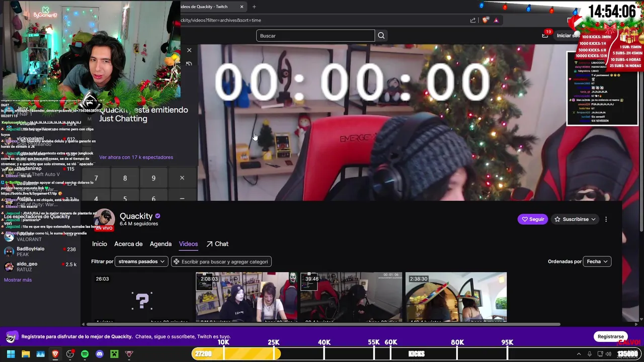The width and height of the screenshot is (644, 362).
Task: Open Discord from taskbar
Action: 100,354
